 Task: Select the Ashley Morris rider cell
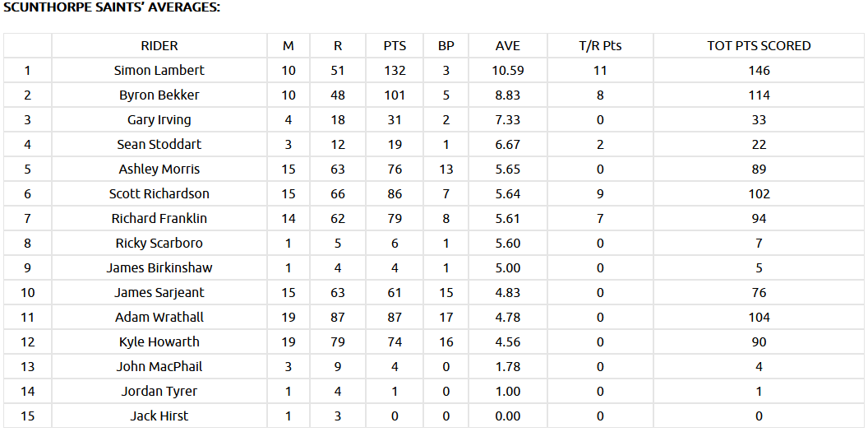[x=159, y=170]
